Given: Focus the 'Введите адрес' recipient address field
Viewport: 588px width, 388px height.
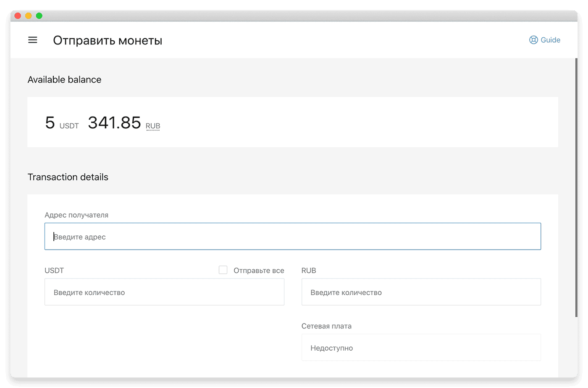Looking at the screenshot, I should [293, 237].
